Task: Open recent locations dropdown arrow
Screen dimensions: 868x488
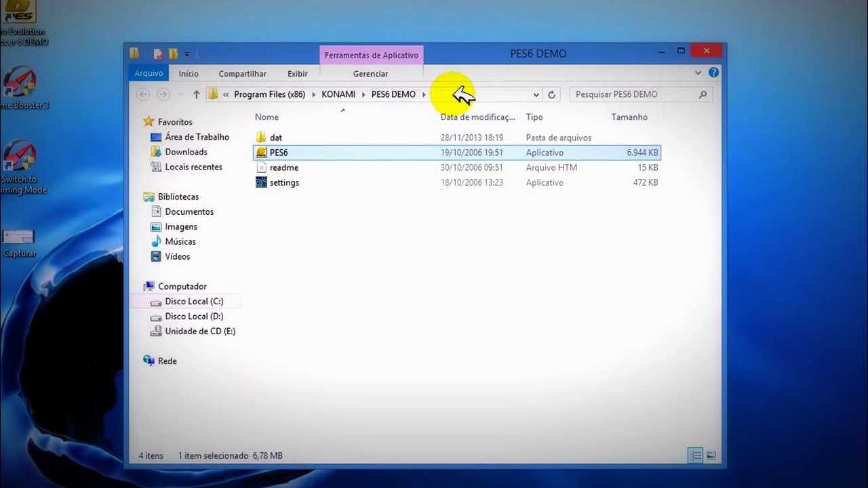Action: point(180,94)
